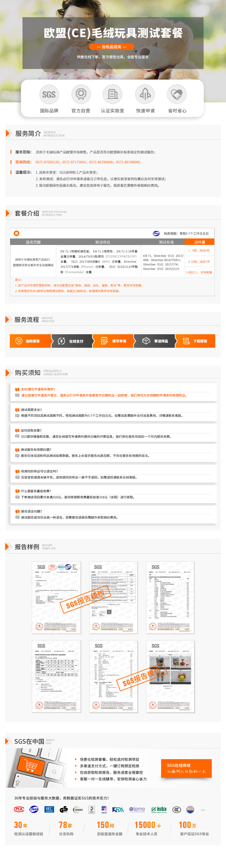The image size is (226, 868).
Task: Click the 购买须知 section heading
Action: [28, 372]
